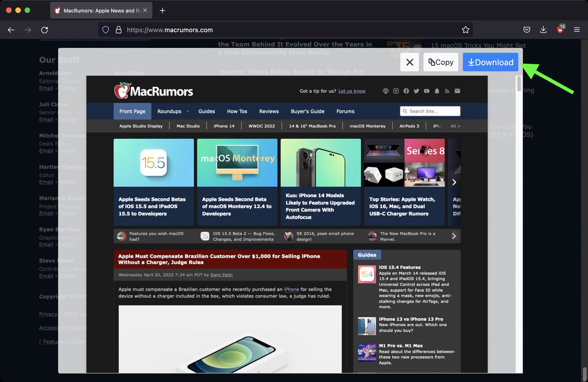588x382 pixels.
Task: Open the RSS feed icon in header
Action: (x=447, y=91)
